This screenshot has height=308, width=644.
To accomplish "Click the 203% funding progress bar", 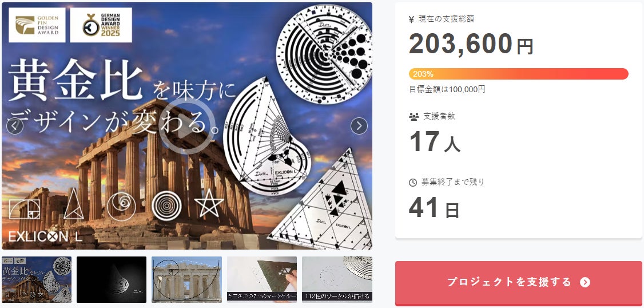I will click(x=518, y=74).
